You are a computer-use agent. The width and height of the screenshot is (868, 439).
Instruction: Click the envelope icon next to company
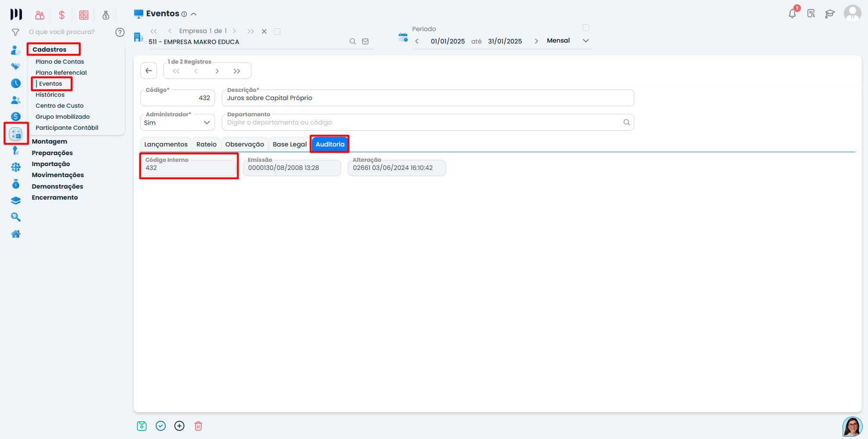tap(365, 42)
